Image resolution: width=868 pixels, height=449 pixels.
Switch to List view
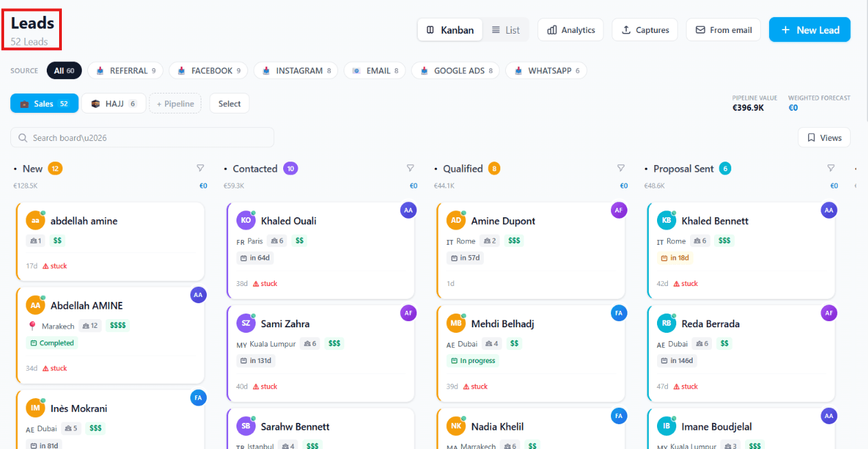point(506,30)
